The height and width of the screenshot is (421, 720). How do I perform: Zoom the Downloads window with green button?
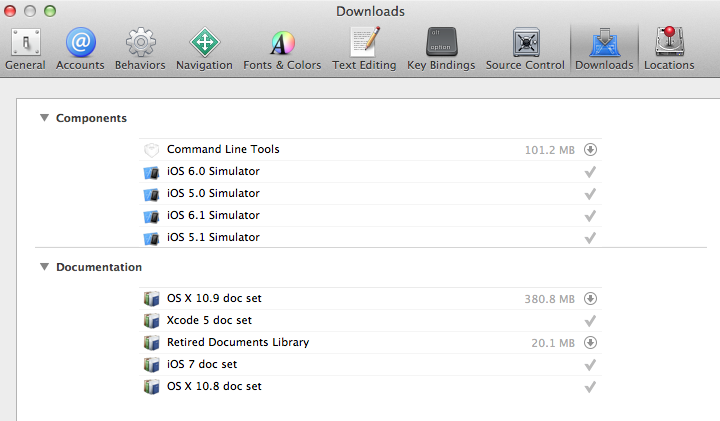pos(50,11)
